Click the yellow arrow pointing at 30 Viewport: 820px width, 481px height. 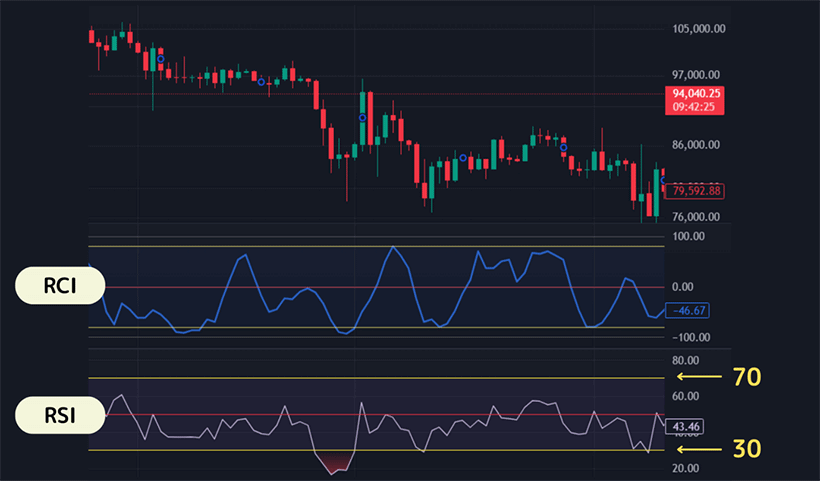click(x=700, y=450)
